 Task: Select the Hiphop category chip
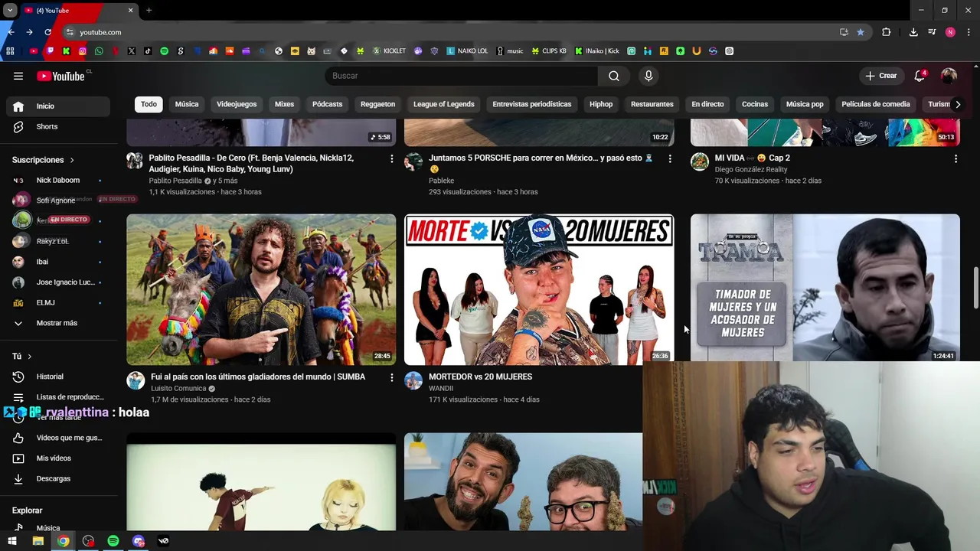click(x=601, y=104)
